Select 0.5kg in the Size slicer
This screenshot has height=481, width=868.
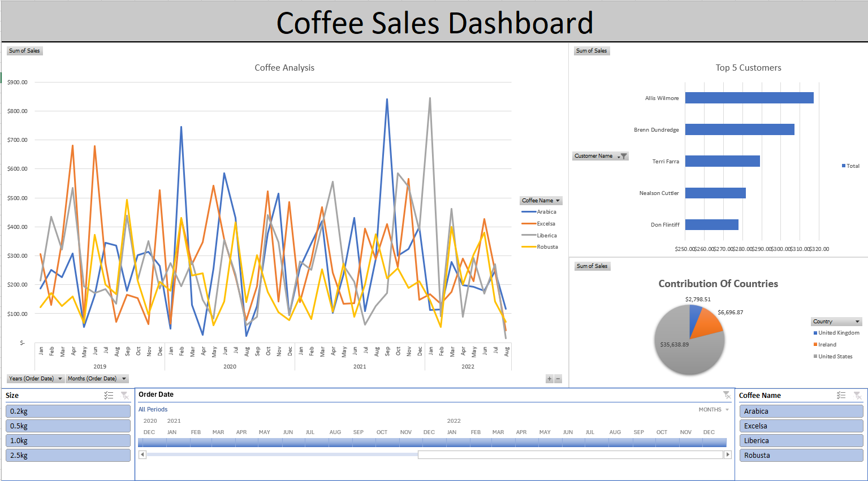pyautogui.click(x=68, y=426)
